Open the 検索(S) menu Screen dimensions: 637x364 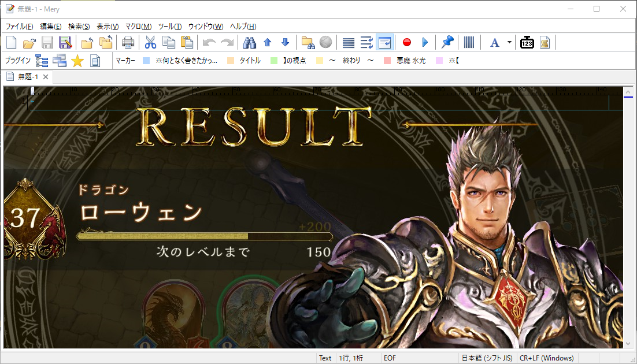pos(79,27)
